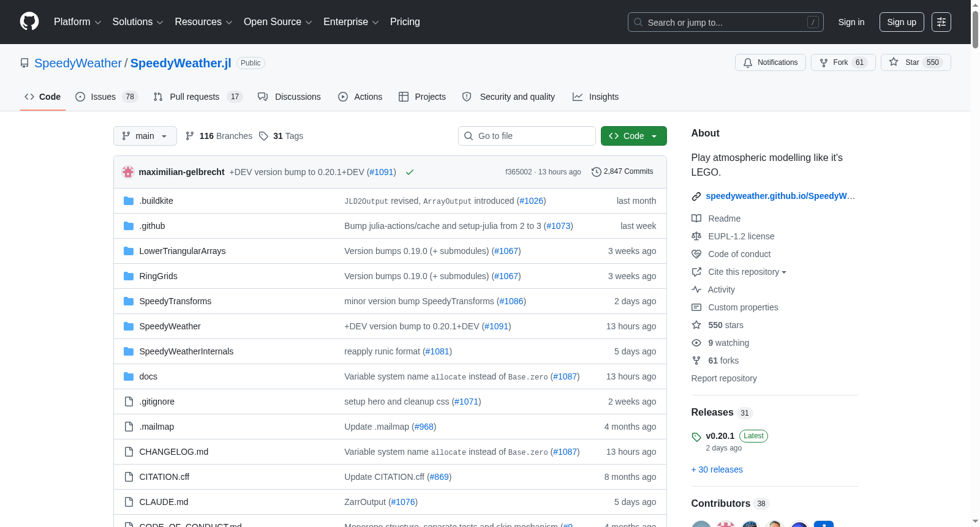Open the .github folder icon
Viewport: 980px width, 527px height.
pos(129,226)
